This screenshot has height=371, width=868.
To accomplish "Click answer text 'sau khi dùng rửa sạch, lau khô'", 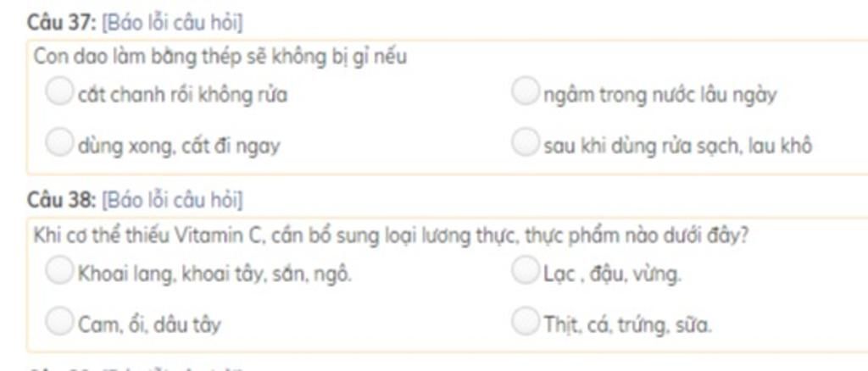I will point(678,146).
